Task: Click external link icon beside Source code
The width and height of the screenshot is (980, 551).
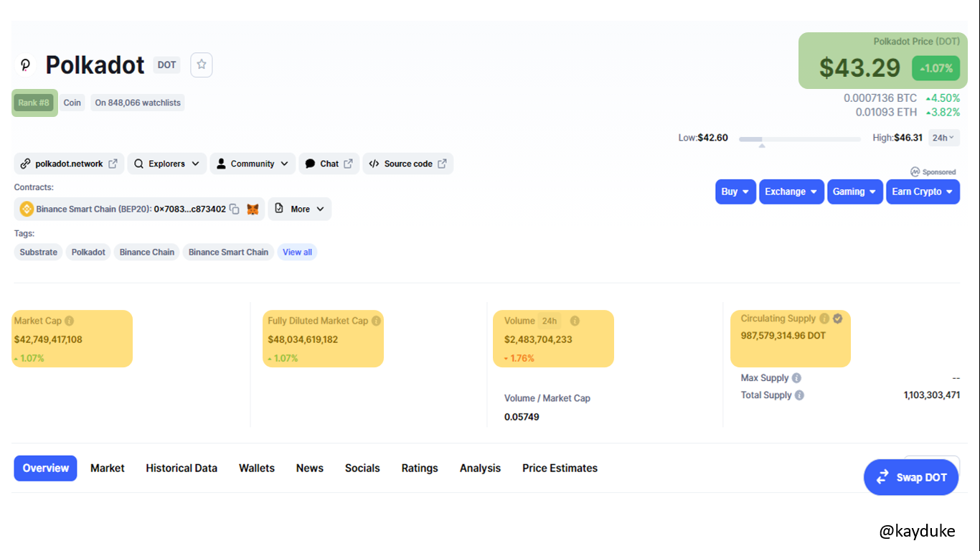Action: (442, 164)
